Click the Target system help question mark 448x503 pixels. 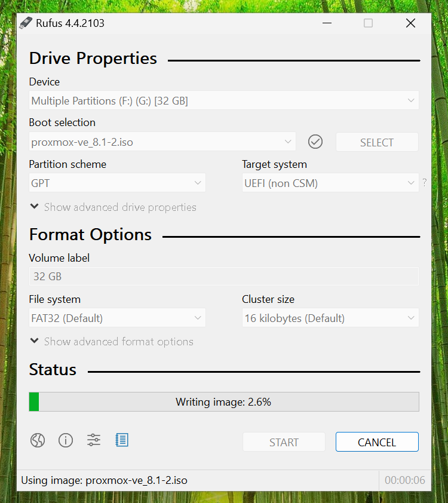point(425,183)
